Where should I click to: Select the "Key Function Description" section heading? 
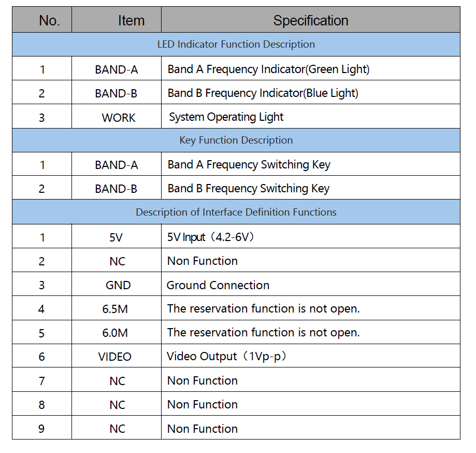[236, 140]
